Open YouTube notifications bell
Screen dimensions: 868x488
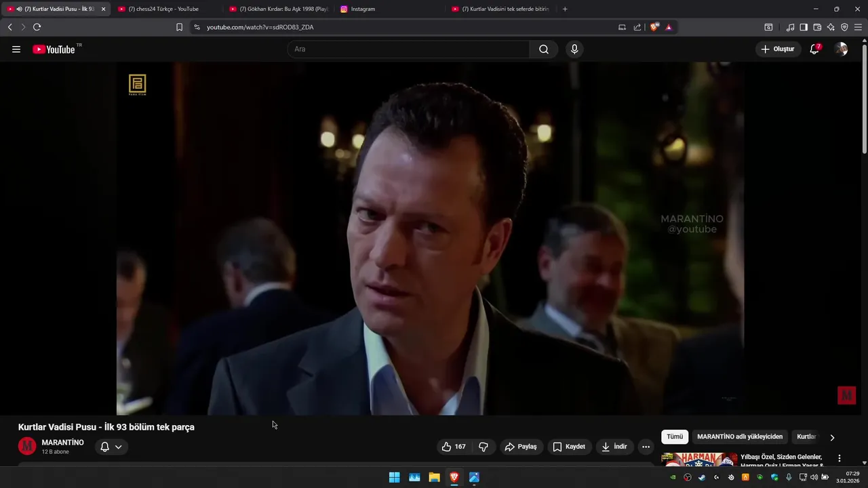click(x=814, y=49)
